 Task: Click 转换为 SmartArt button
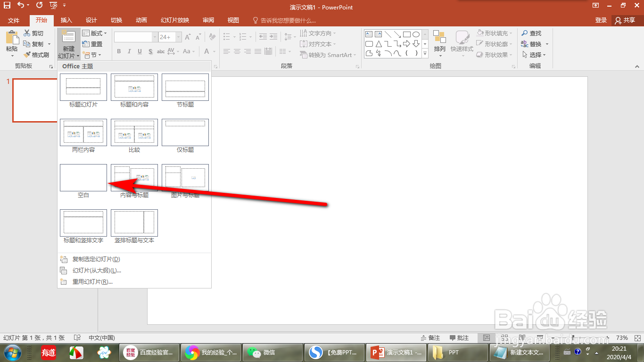tap(329, 55)
